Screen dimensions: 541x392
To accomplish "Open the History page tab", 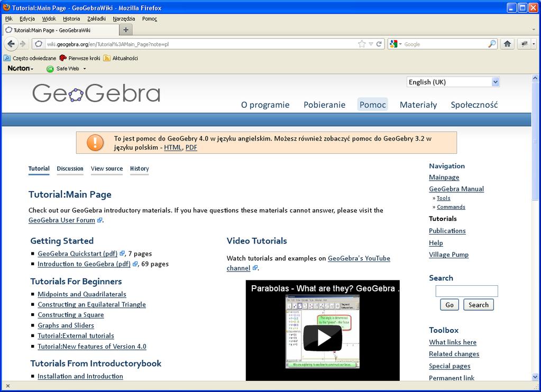I will [140, 169].
